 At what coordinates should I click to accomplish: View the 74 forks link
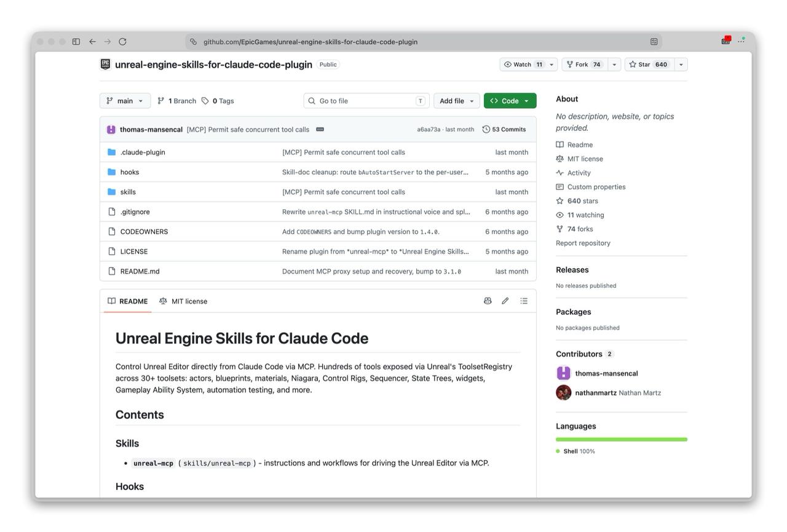click(574, 229)
